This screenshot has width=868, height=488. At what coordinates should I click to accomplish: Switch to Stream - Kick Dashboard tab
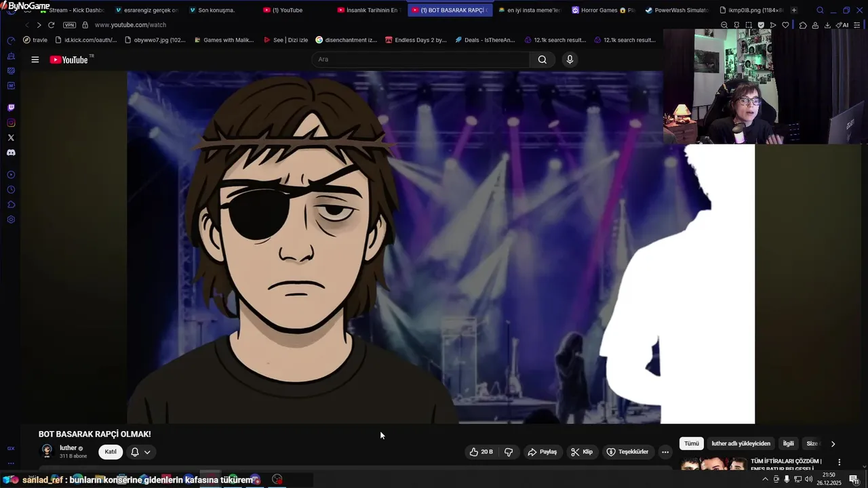point(71,10)
